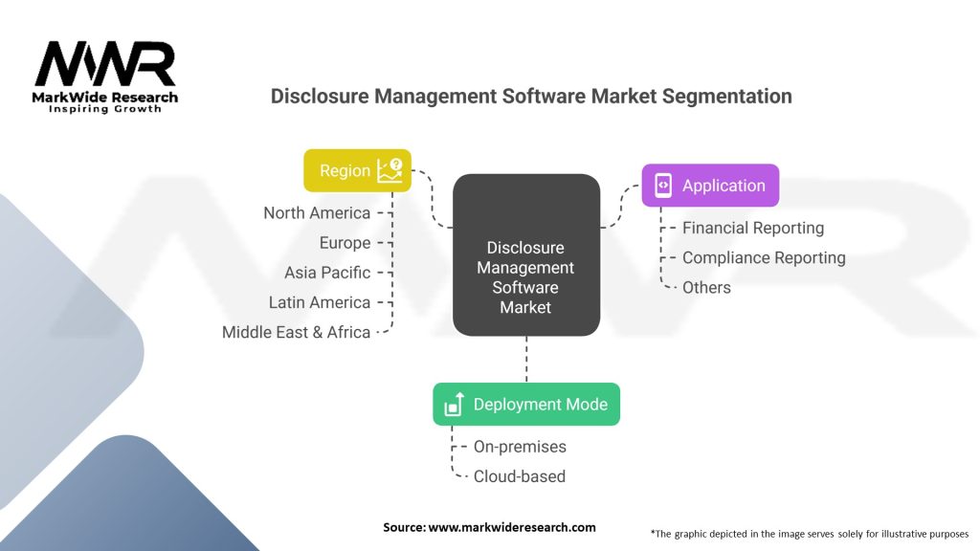This screenshot has width=980, height=551.
Task: Click the central Disclosure Management Software Market box
Action: click(x=525, y=255)
